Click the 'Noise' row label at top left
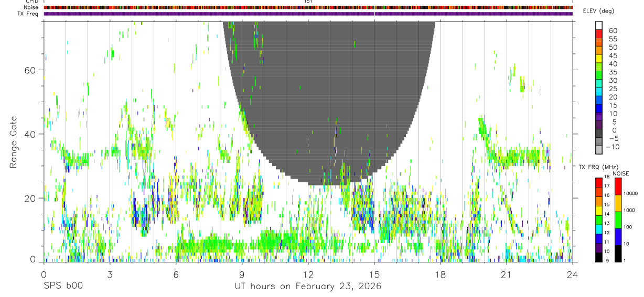The width and height of the screenshot is (644, 297). 31,7
